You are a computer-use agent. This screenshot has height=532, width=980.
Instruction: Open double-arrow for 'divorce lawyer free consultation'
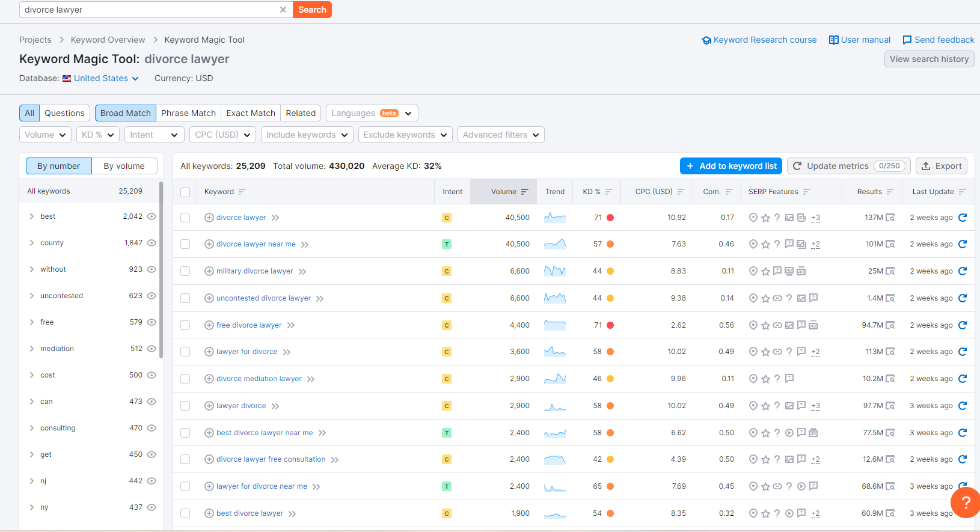tap(335, 460)
